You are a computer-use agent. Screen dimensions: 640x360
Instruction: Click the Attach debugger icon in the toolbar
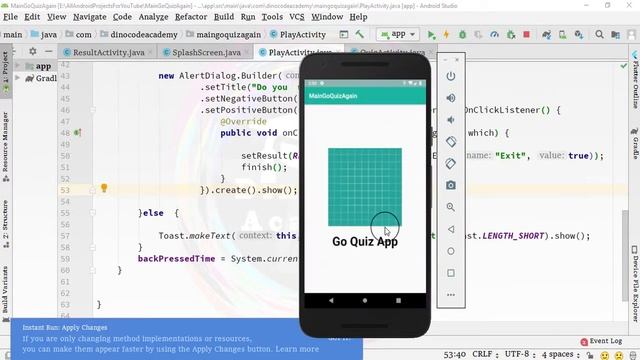[511, 35]
